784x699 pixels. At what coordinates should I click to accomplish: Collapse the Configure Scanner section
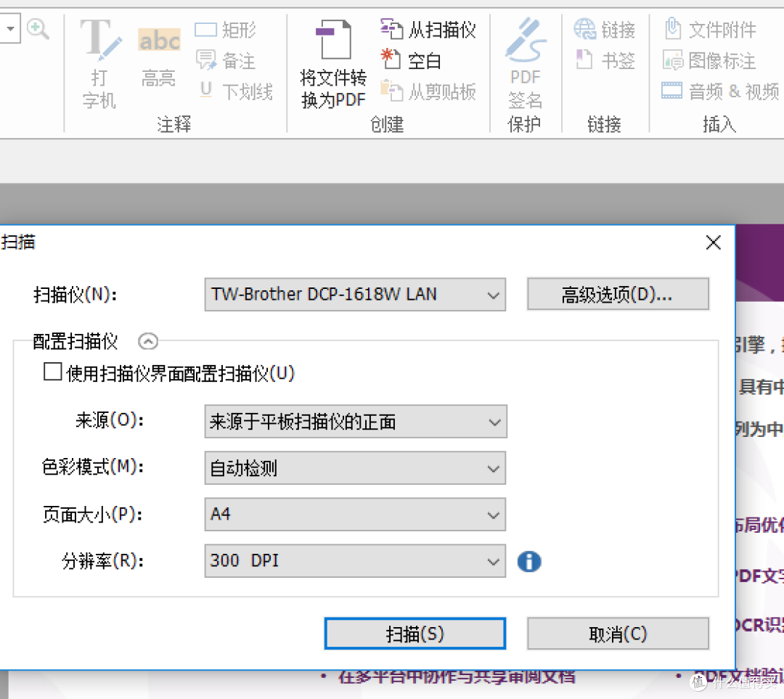tap(148, 341)
